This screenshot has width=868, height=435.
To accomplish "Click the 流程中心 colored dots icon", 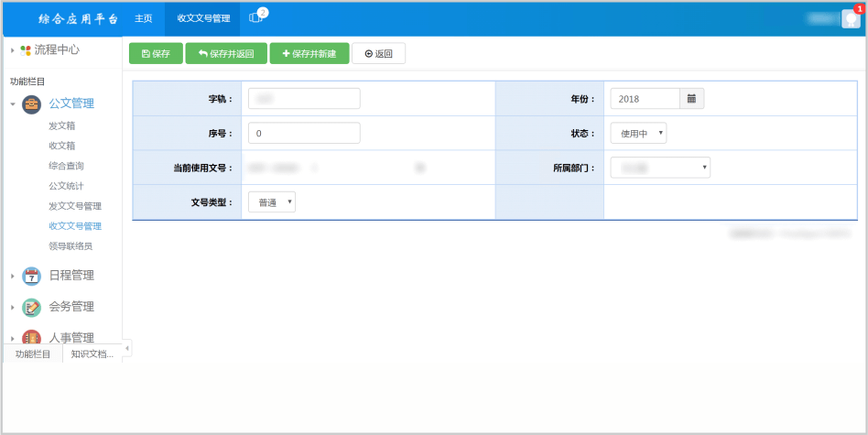I will (26, 50).
